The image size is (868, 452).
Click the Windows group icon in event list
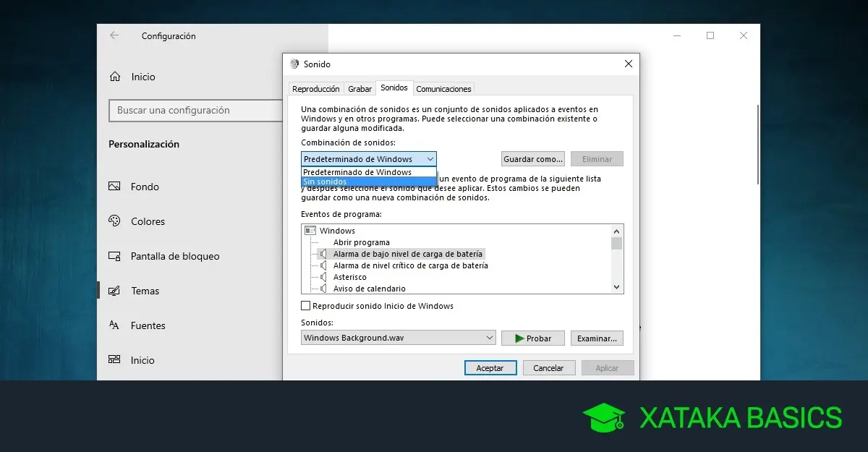pyautogui.click(x=310, y=231)
